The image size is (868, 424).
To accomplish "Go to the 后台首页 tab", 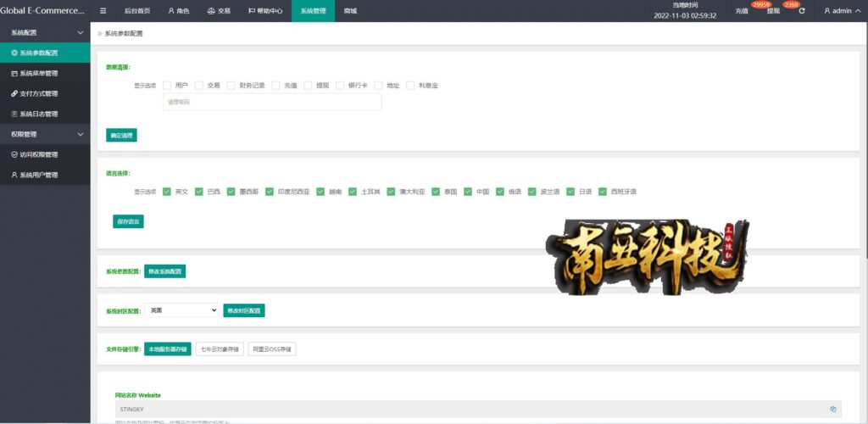I will pyautogui.click(x=136, y=10).
